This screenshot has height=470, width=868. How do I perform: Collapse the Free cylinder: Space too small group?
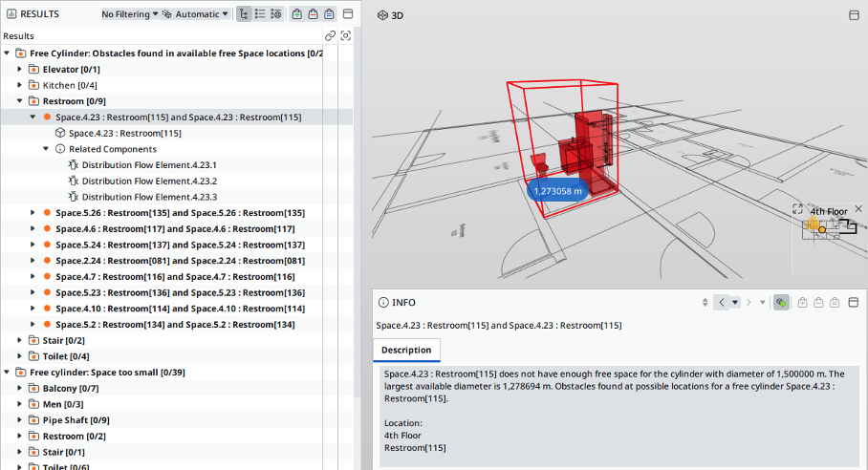7,373
